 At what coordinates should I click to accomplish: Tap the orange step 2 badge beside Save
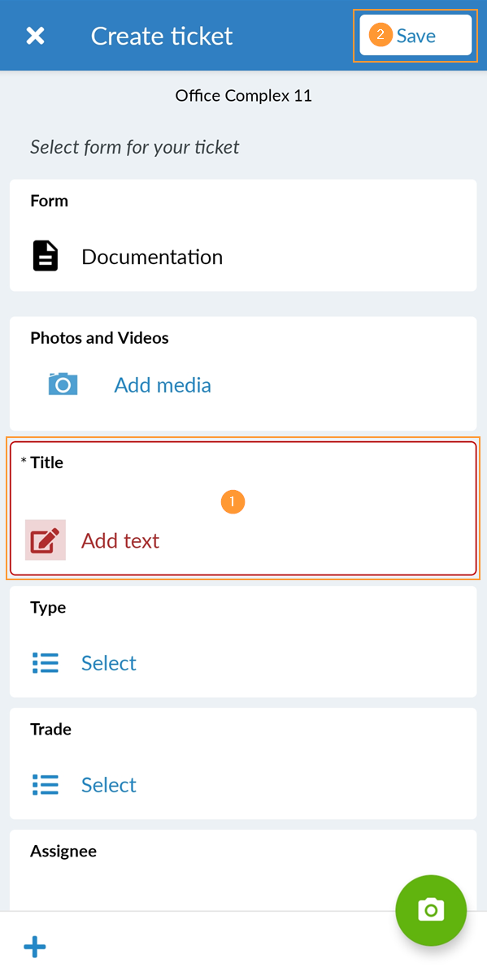[380, 36]
